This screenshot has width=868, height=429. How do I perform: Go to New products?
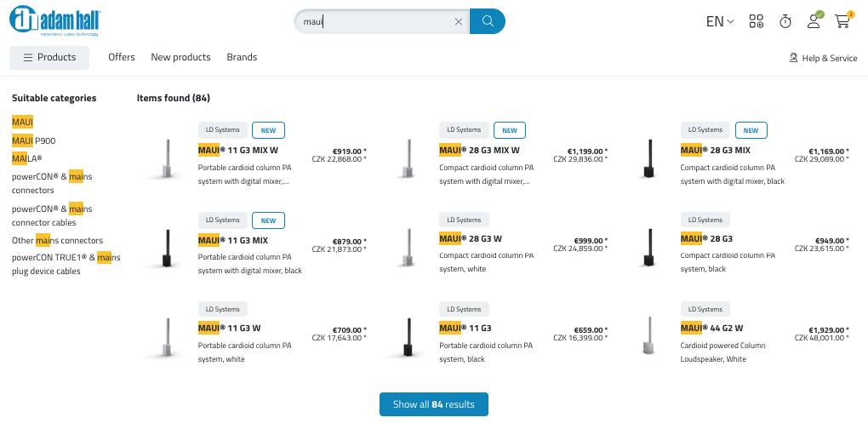click(x=180, y=57)
